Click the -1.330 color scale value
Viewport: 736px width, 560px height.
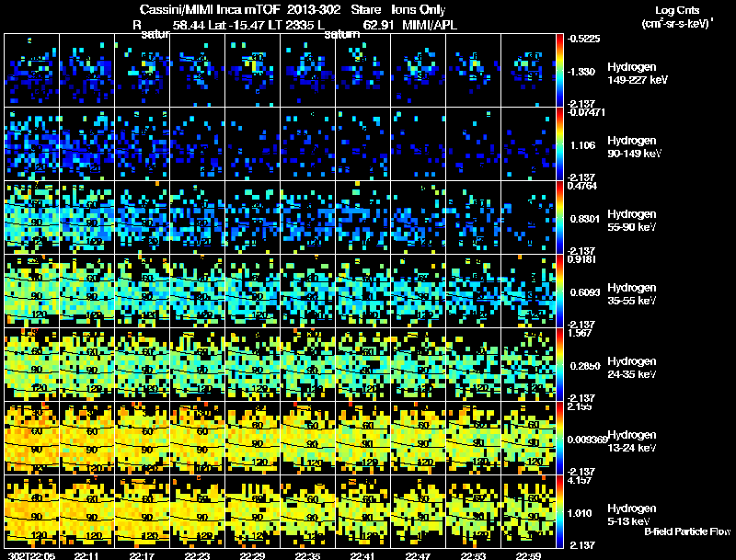pyautogui.click(x=581, y=72)
